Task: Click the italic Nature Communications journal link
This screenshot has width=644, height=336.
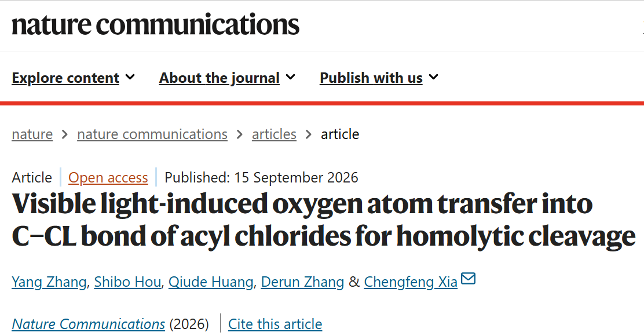Action: (88, 324)
